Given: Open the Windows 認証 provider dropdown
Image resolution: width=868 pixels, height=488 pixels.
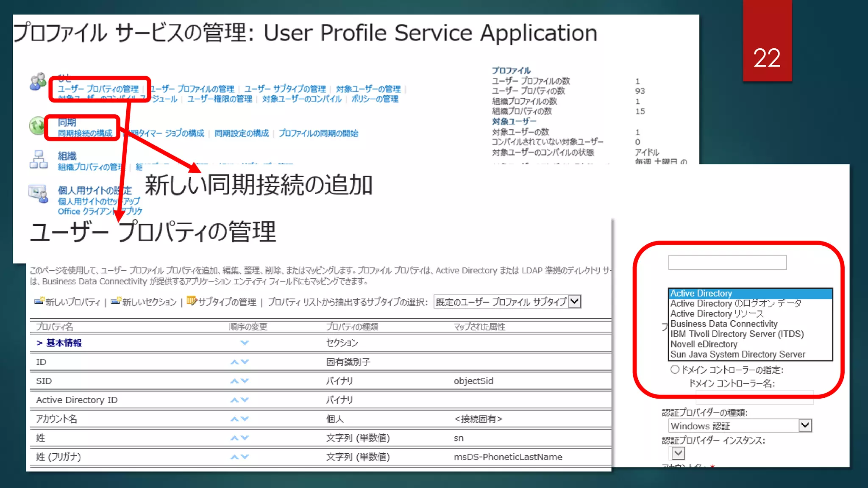Looking at the screenshot, I should pos(804,425).
